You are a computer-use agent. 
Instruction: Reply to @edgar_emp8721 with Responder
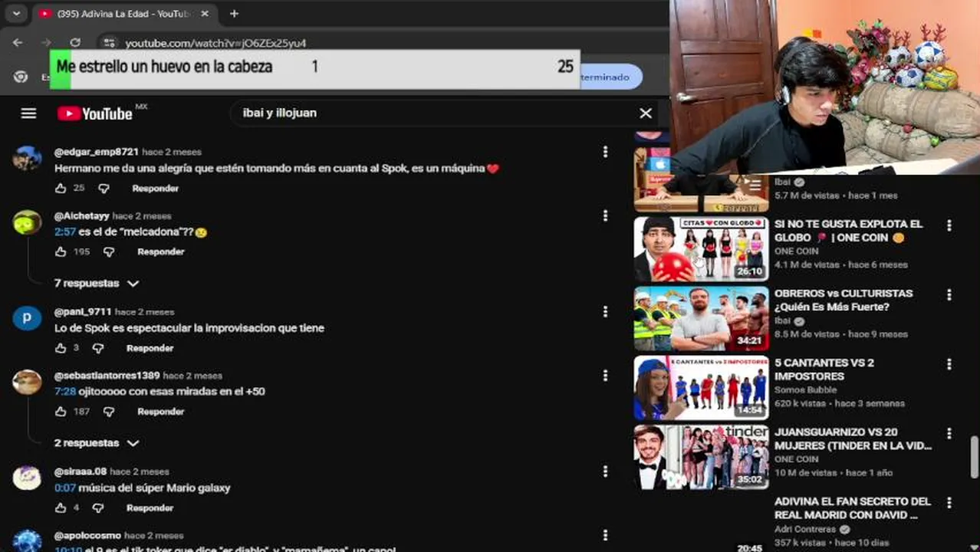(155, 189)
